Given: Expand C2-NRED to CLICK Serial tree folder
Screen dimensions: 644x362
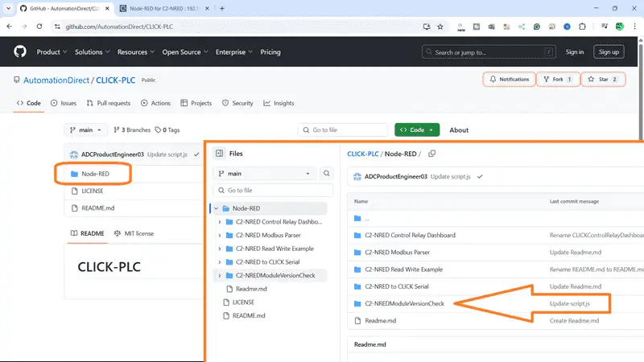Looking at the screenshot, I should 219,262.
